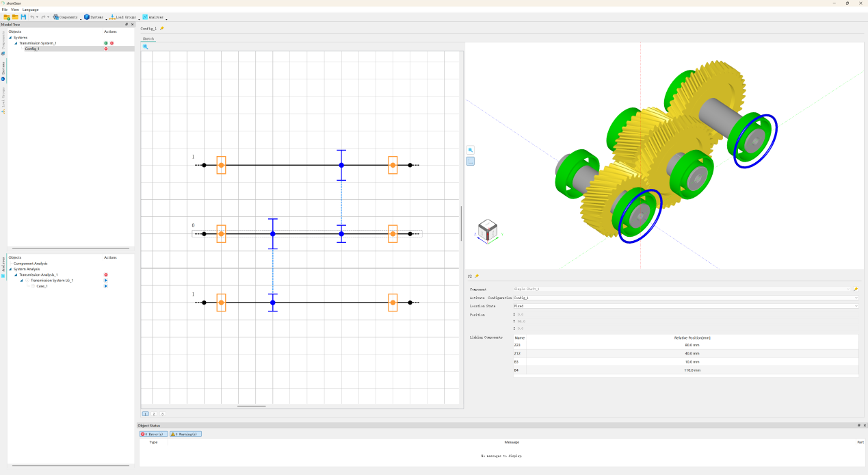Open the Location State dropdown
This screenshot has width=868, height=475.
click(685, 306)
